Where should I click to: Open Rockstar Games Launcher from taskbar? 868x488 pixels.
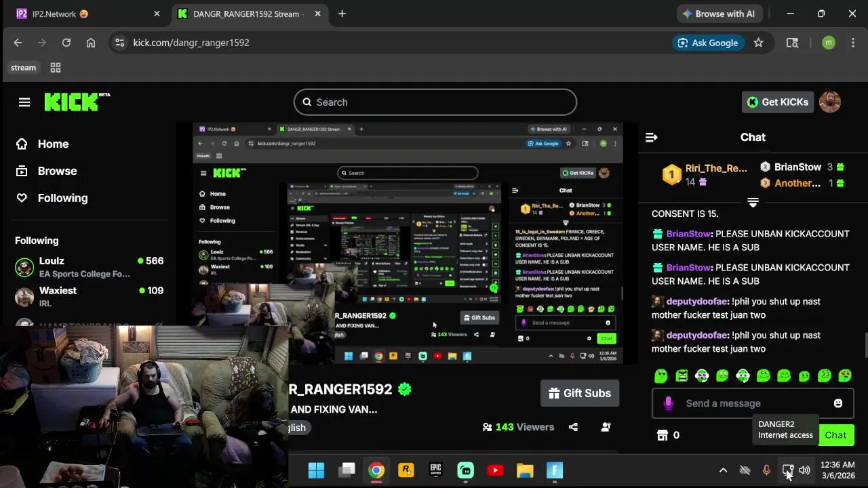[406, 470]
